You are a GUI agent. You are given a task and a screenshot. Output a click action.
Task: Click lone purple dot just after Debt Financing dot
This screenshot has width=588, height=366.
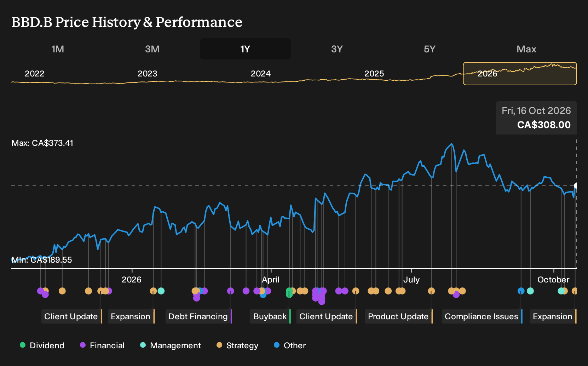pos(246,291)
